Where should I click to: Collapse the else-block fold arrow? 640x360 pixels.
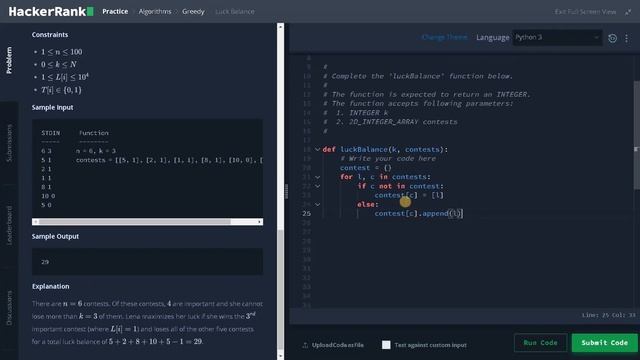tap(317, 204)
